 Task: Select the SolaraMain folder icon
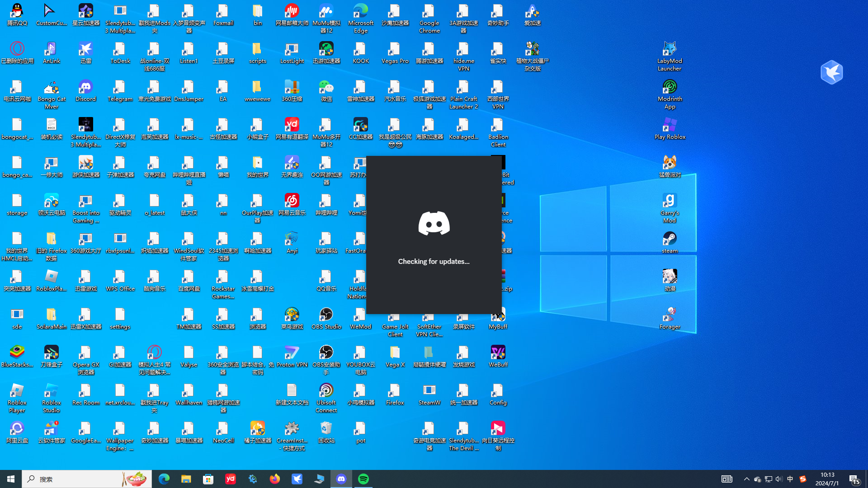pyautogui.click(x=52, y=318)
